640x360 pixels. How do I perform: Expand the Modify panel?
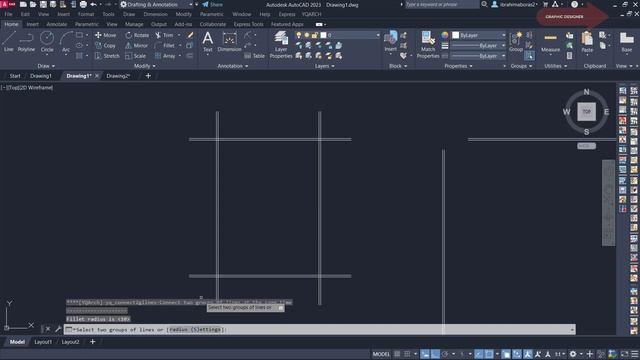tap(144, 66)
